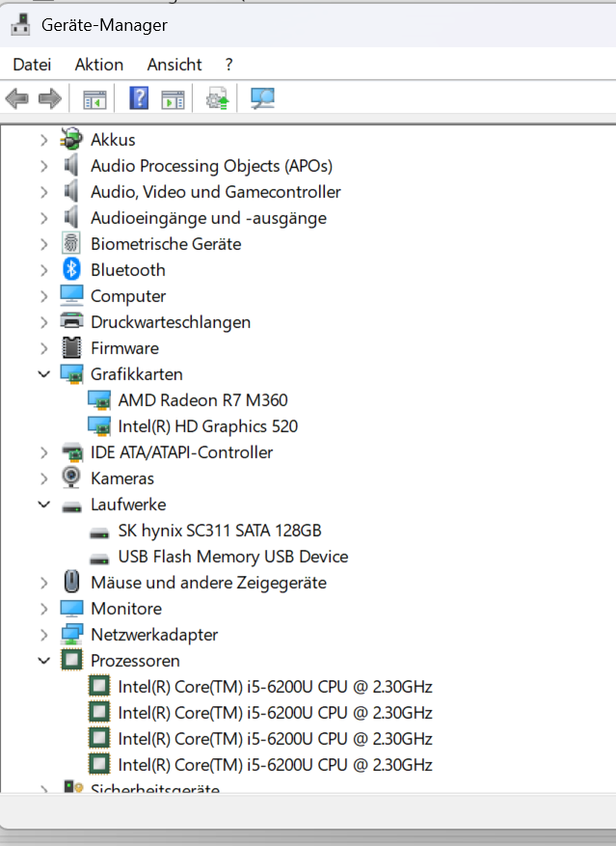616x846 pixels.
Task: Expand the Bluetooth node
Action: 43,270
